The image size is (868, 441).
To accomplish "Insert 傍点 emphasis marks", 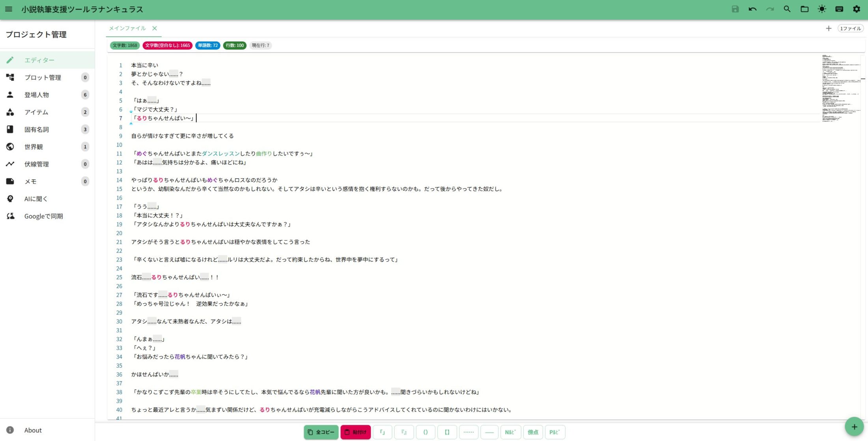I will tap(533, 432).
